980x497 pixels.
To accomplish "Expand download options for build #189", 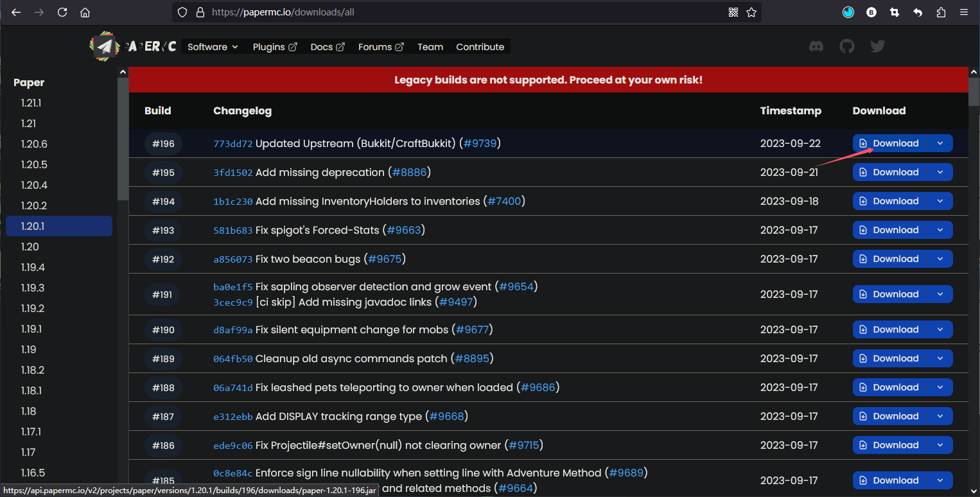I will pos(941,358).
